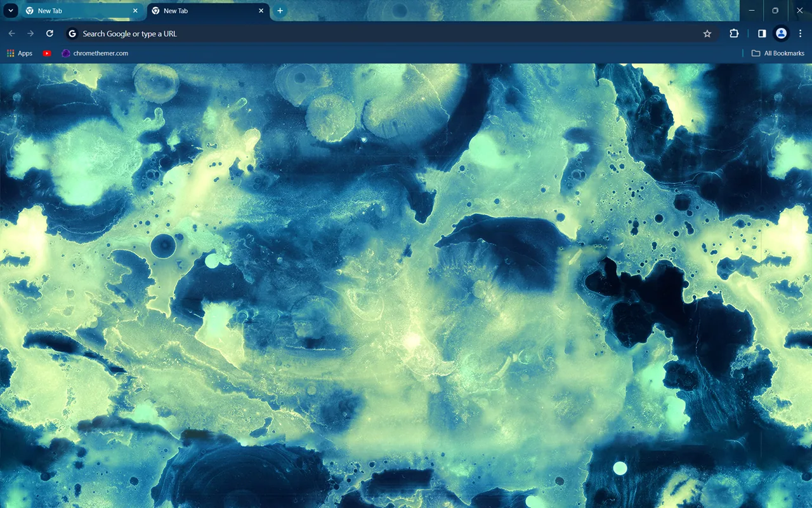Go back to previous page

point(11,34)
